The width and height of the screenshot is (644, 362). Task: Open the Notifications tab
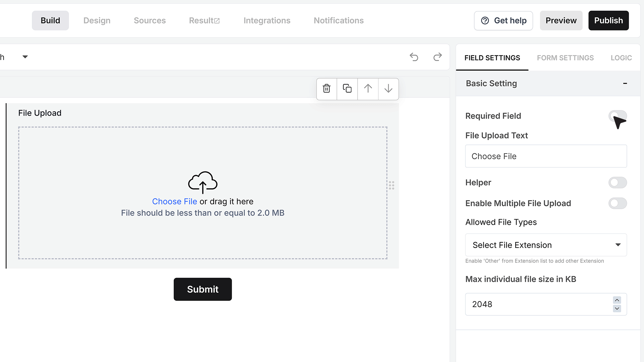point(339,20)
